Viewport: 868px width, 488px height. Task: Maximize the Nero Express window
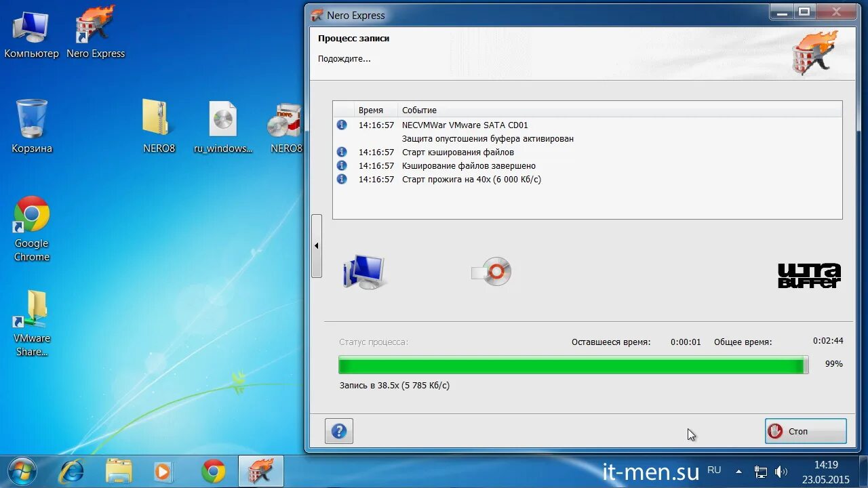[805, 12]
